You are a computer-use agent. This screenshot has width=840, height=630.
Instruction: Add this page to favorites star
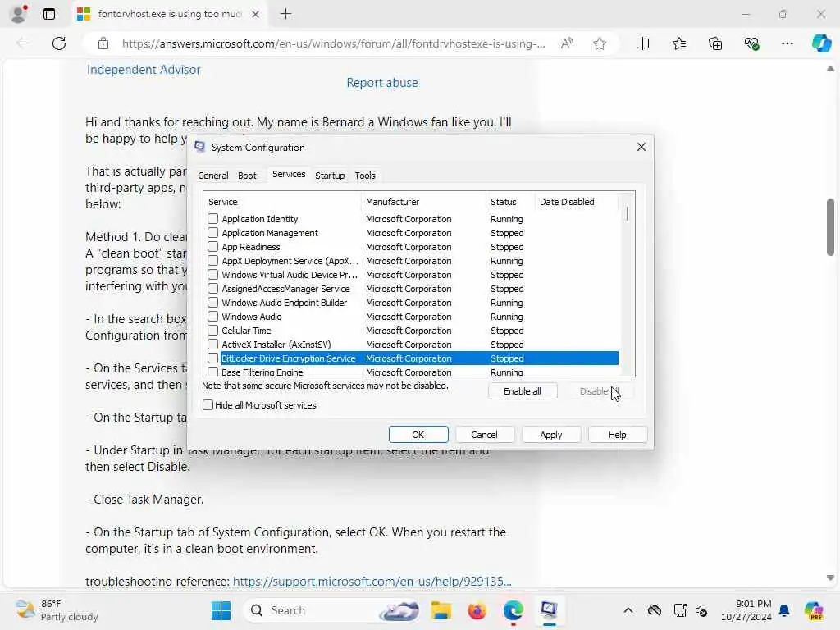point(600,43)
